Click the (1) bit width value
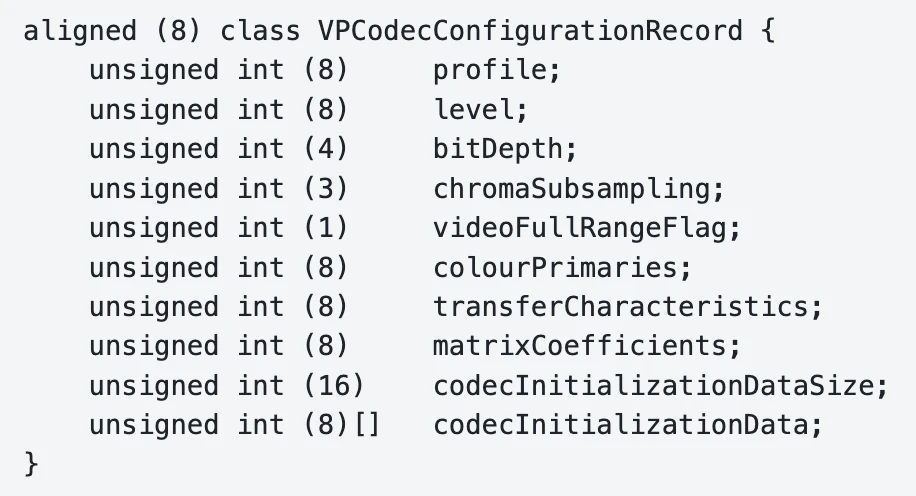The width and height of the screenshot is (916, 496). click(x=325, y=228)
